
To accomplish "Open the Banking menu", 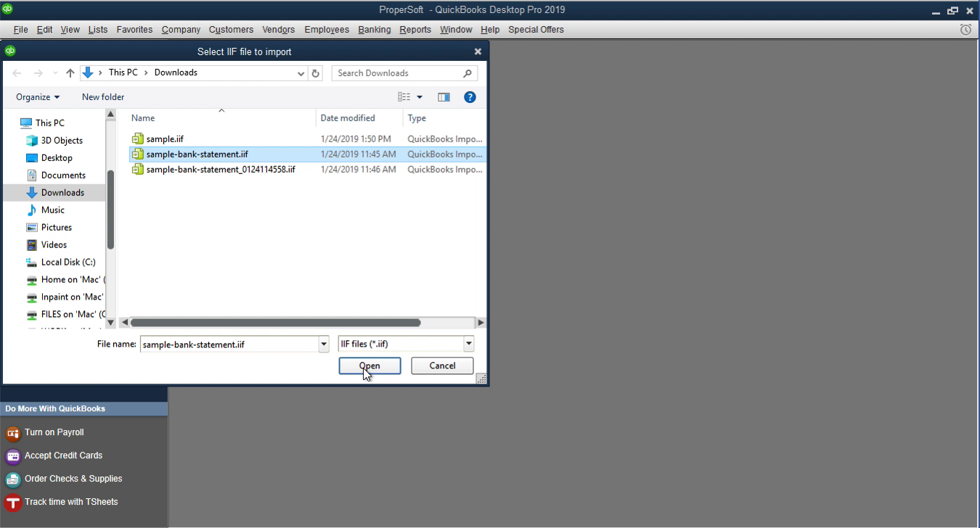I will point(374,30).
